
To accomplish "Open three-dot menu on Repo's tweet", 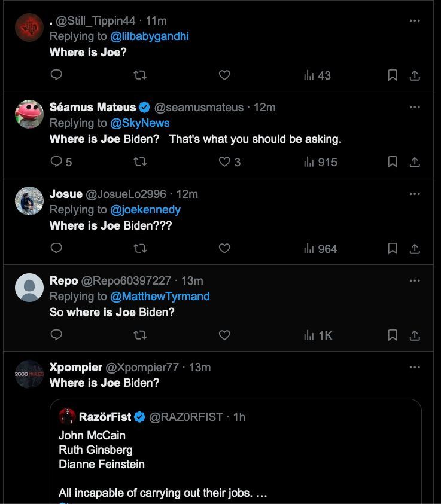I will (415, 280).
